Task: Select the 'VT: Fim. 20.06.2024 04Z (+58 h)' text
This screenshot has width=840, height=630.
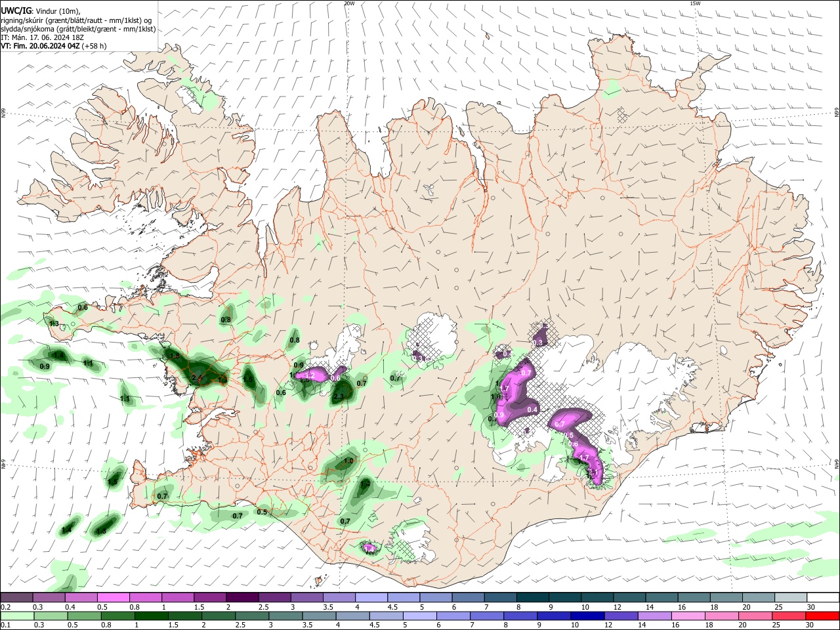Action: 54,46
